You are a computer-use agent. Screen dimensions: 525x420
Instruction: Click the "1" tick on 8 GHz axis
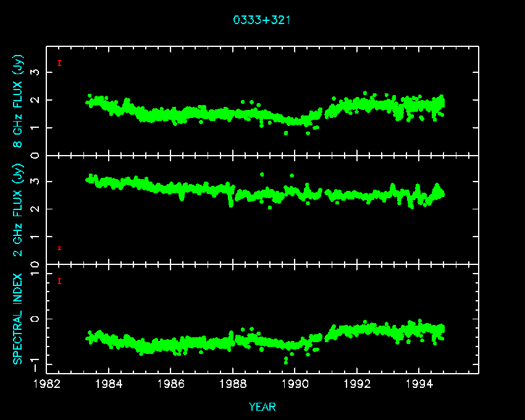[36, 128]
